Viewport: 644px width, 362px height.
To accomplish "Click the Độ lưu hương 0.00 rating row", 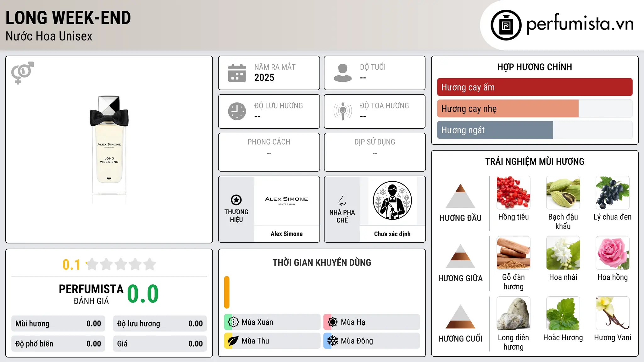I will click(160, 324).
